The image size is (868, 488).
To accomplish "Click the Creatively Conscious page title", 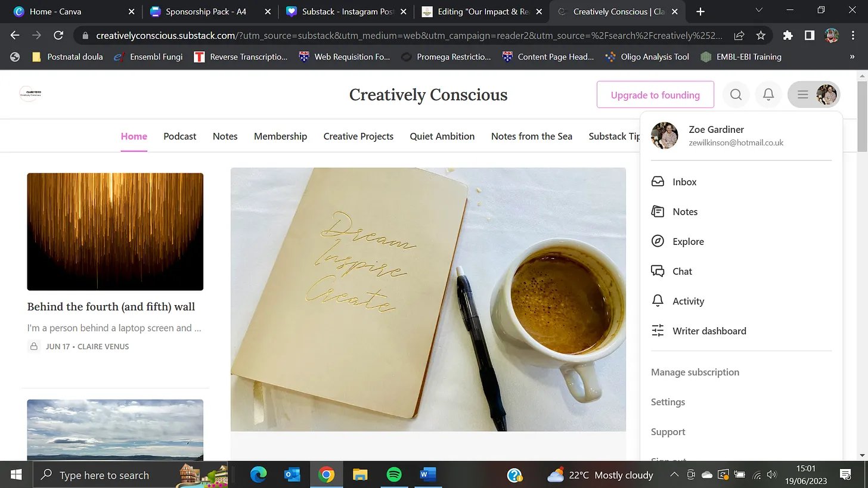I will [x=428, y=95].
